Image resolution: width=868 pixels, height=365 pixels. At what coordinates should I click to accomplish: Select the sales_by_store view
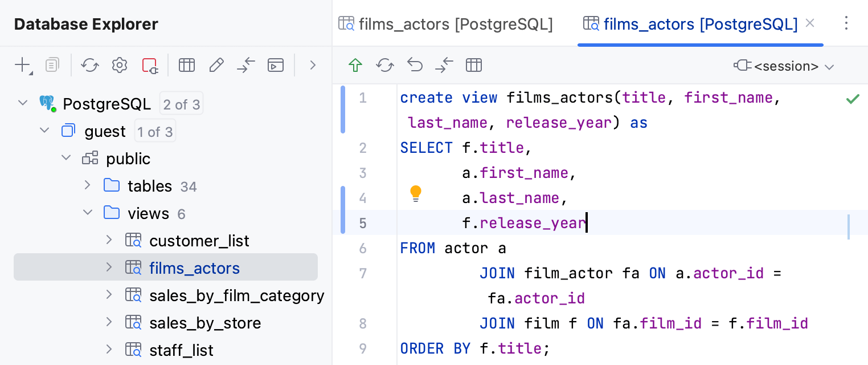pyautogui.click(x=204, y=322)
